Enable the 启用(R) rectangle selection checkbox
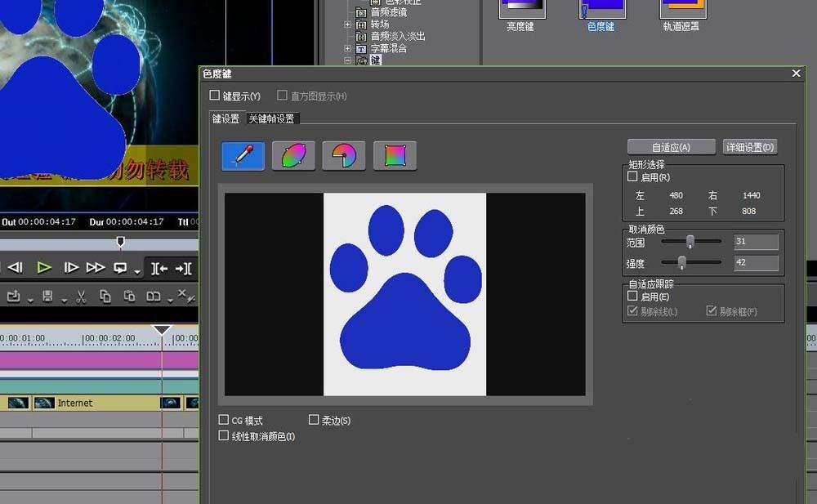The height and width of the screenshot is (504, 817). point(632,177)
